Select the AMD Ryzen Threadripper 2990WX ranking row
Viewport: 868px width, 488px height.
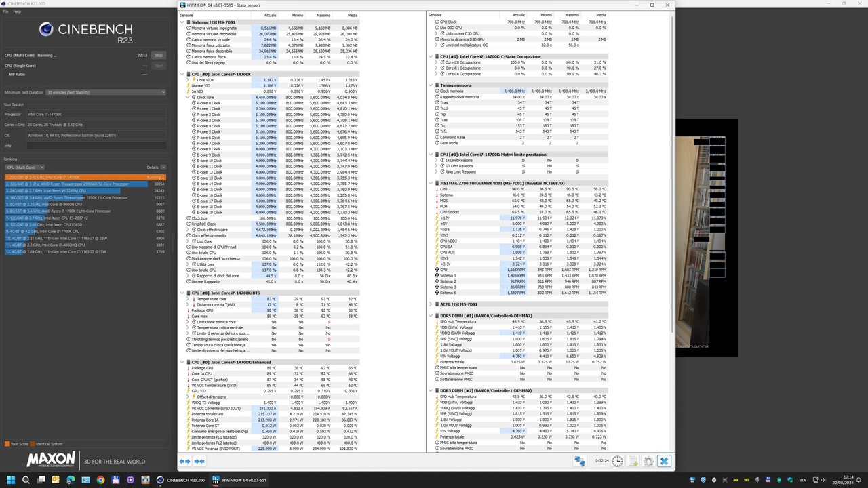coord(85,184)
